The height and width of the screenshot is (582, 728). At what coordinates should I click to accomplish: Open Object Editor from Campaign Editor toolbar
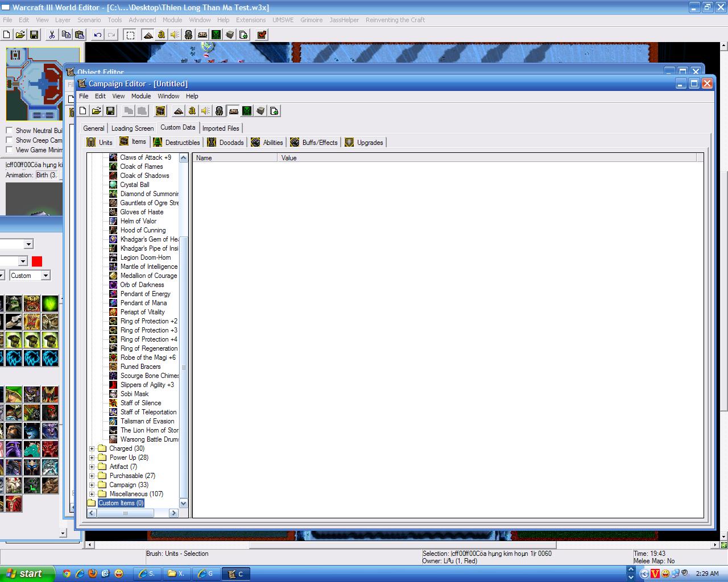coord(220,111)
